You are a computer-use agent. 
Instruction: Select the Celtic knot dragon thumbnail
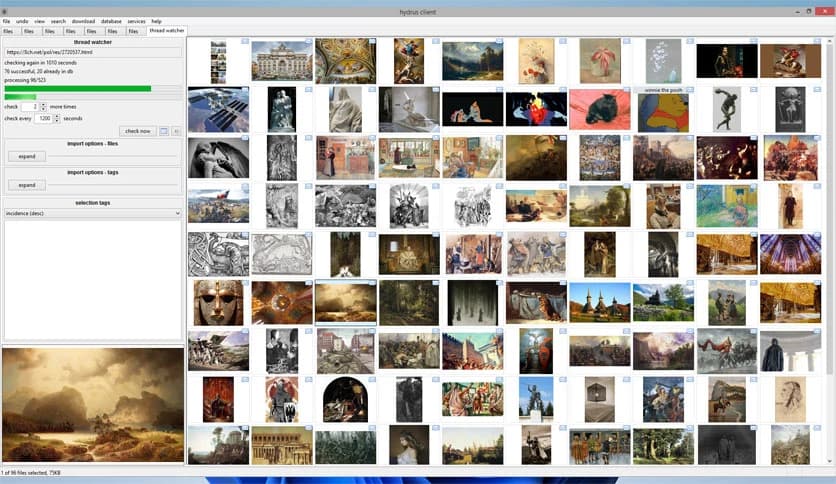(x=218, y=254)
